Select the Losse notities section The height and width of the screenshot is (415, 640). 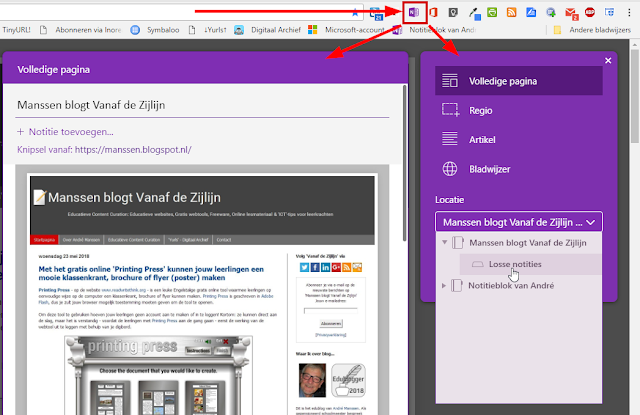click(x=530, y=264)
